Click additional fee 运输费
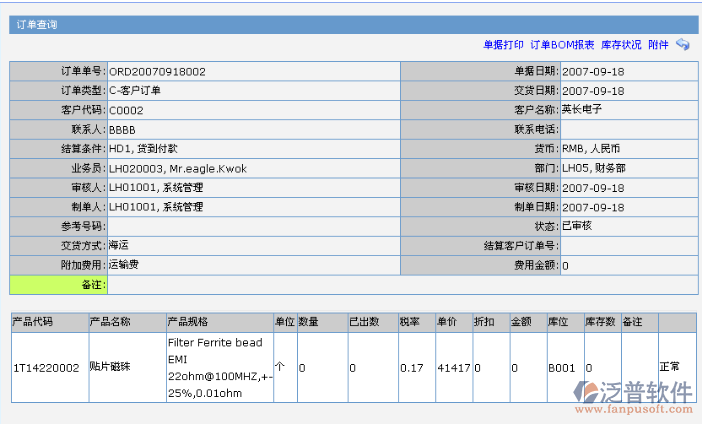 (124, 265)
